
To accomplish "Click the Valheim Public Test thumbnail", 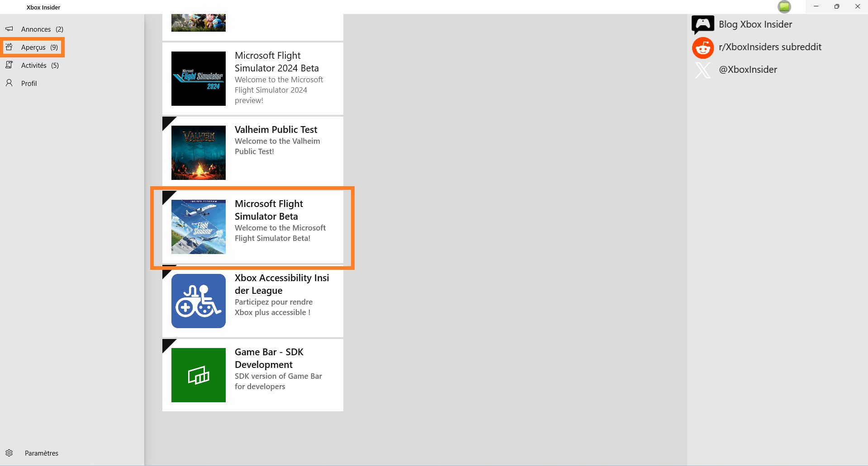I will pyautogui.click(x=199, y=153).
